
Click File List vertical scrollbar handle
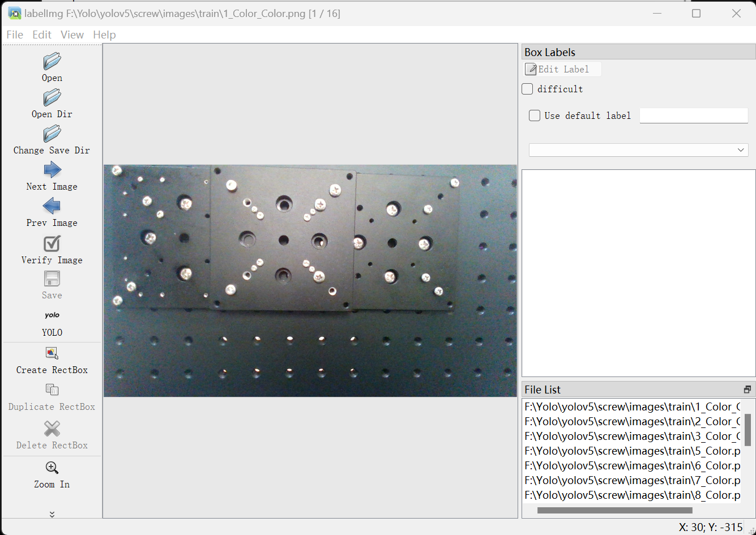pos(748,430)
